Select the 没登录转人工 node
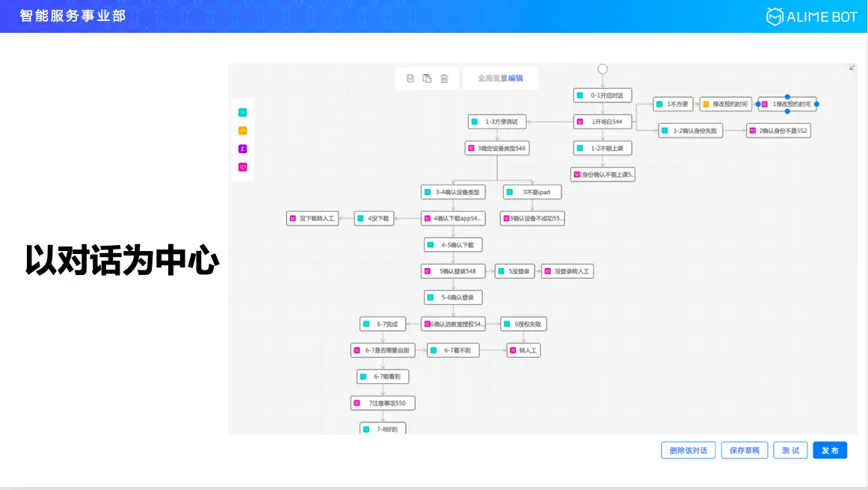Viewport: 868px width, 490px height. point(567,271)
